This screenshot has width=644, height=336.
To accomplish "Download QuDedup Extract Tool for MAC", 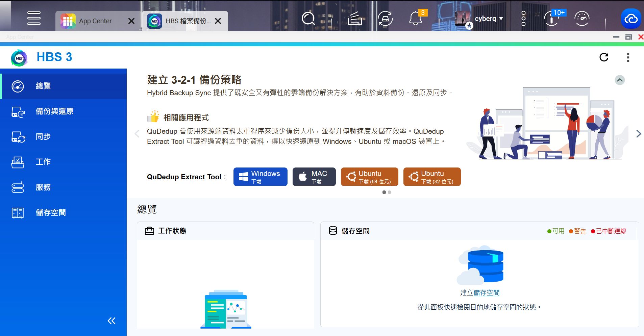I will pyautogui.click(x=314, y=177).
